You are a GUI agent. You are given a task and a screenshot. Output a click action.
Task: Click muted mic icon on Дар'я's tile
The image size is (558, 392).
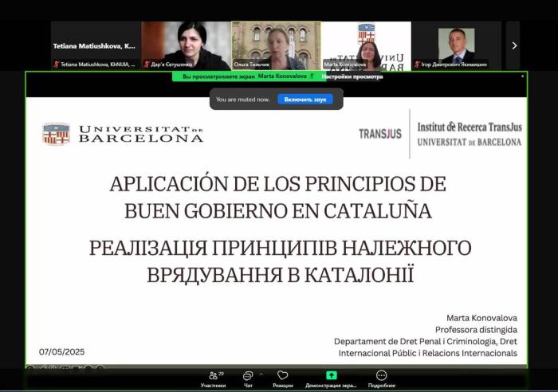pos(147,65)
